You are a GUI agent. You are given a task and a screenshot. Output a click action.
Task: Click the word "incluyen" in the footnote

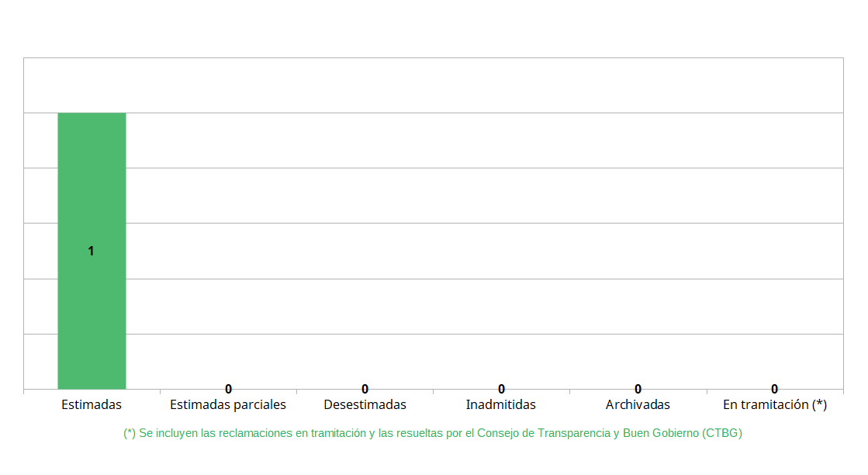tap(175, 434)
